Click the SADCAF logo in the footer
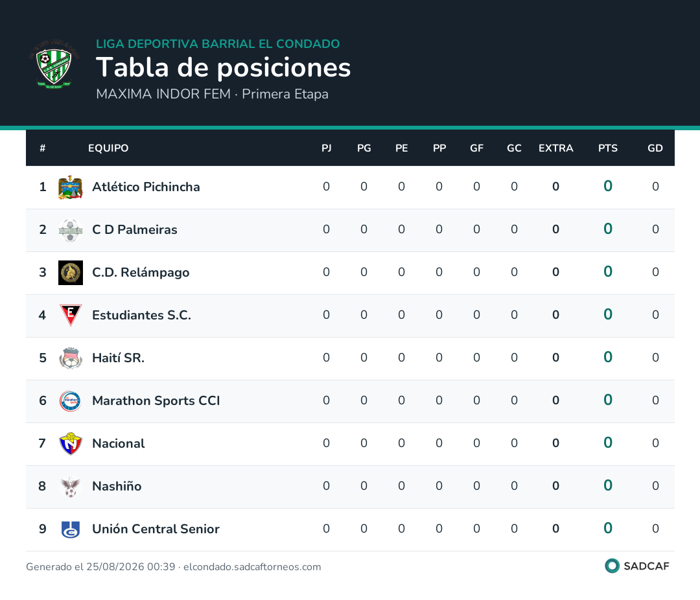The image size is (700, 600). (637, 566)
